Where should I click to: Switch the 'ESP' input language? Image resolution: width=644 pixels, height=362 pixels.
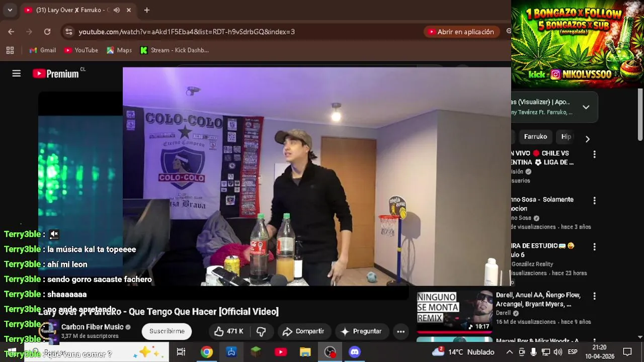573,352
